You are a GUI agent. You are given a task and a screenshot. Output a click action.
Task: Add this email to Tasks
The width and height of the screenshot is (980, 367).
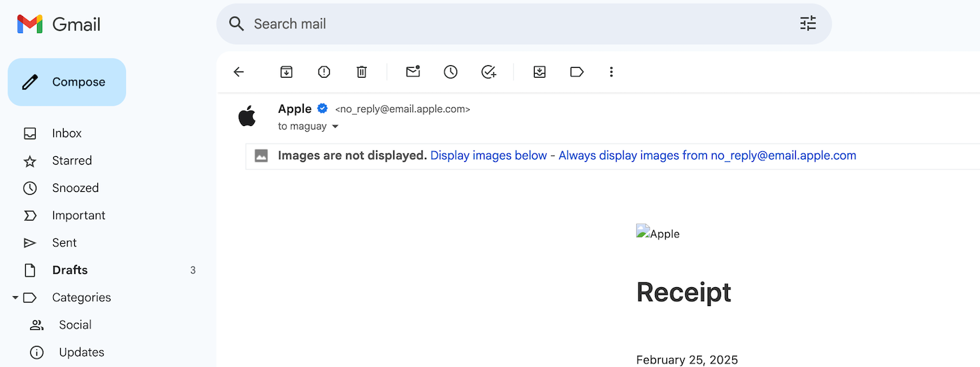[x=489, y=71]
